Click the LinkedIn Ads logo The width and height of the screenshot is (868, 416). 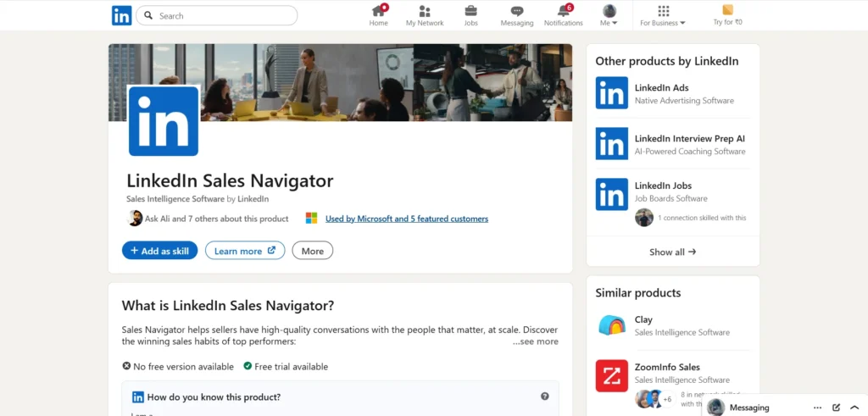click(612, 93)
